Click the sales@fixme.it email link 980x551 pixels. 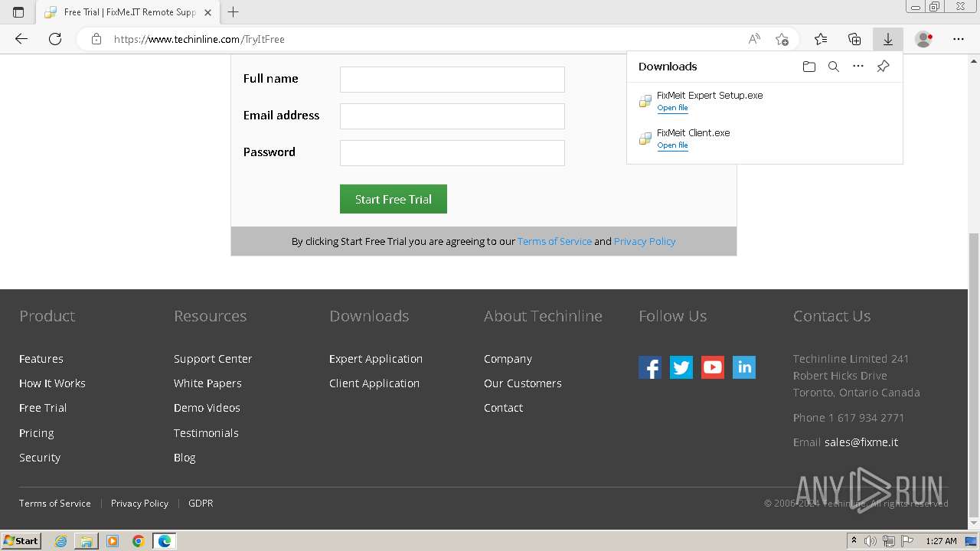[x=861, y=442]
